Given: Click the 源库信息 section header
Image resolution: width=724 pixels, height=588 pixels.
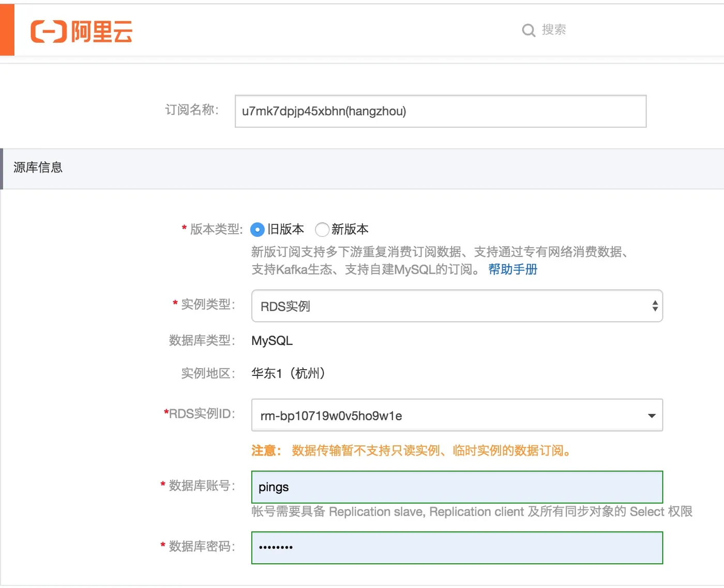Looking at the screenshot, I should coord(38,168).
